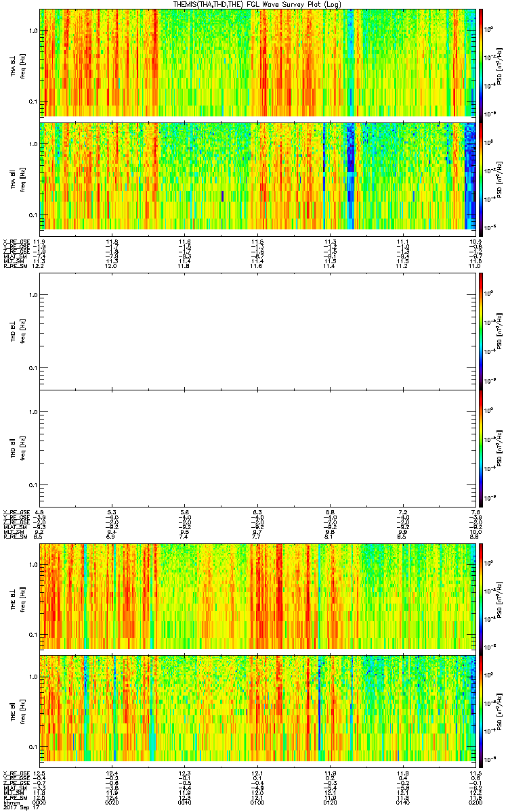The image size is (508, 812).
Task: Click the R_RE_SM label under the THA panels
Action: pyautogui.click(x=15, y=267)
